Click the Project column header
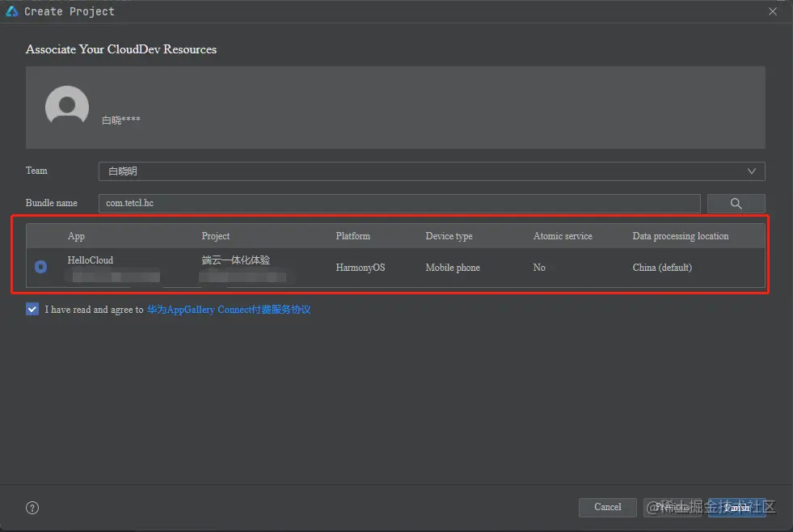This screenshot has width=793, height=532. [216, 236]
